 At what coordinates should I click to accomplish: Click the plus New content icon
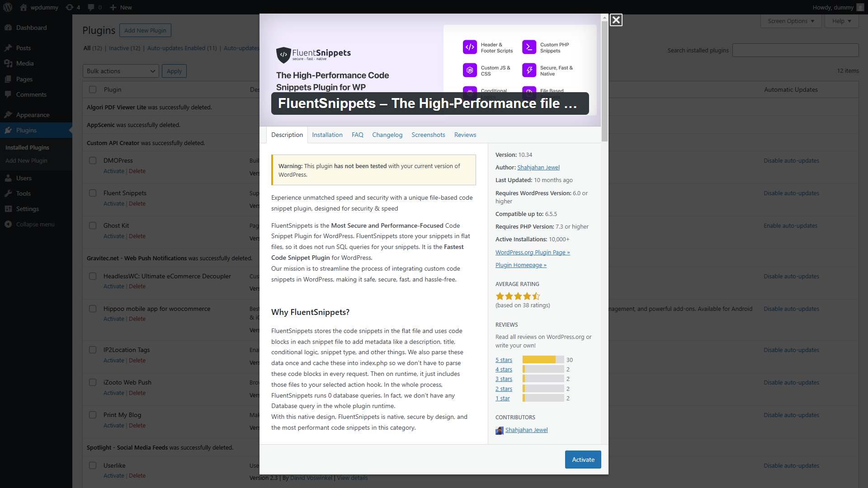click(113, 7)
